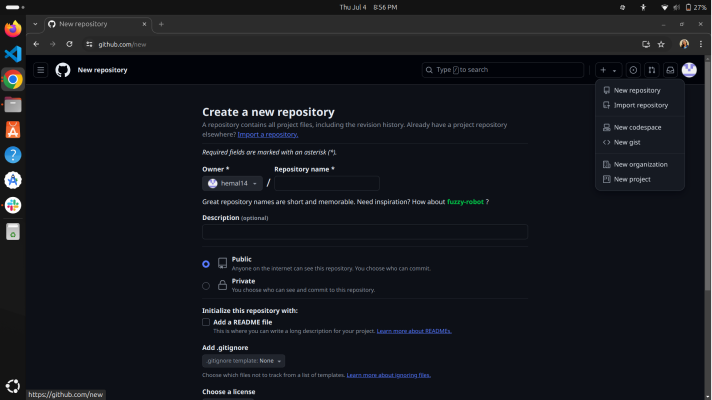Choose New gist from the menu
This screenshot has height=400, width=712.
click(x=640, y=142)
